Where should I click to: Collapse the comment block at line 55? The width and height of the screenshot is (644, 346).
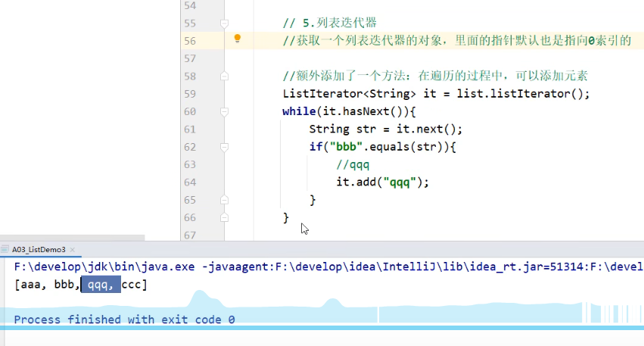click(x=224, y=23)
